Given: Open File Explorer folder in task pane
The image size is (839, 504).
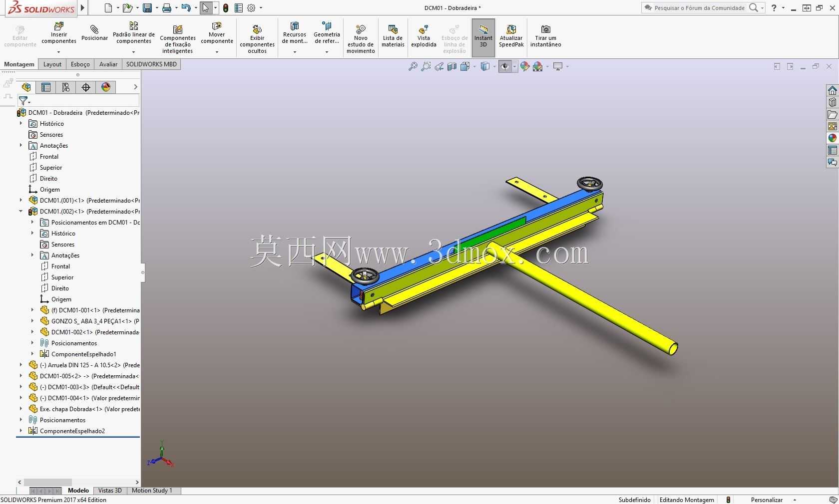Looking at the screenshot, I should [x=833, y=114].
